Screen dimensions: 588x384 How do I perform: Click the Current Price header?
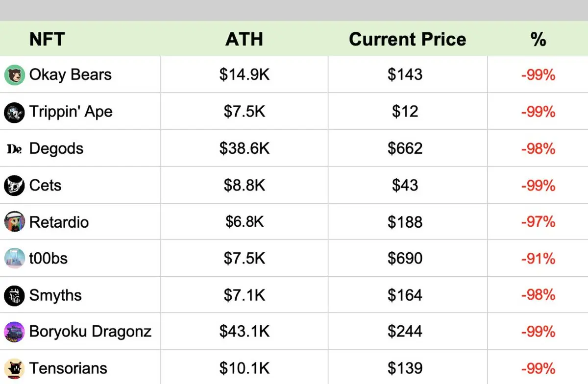(x=407, y=39)
